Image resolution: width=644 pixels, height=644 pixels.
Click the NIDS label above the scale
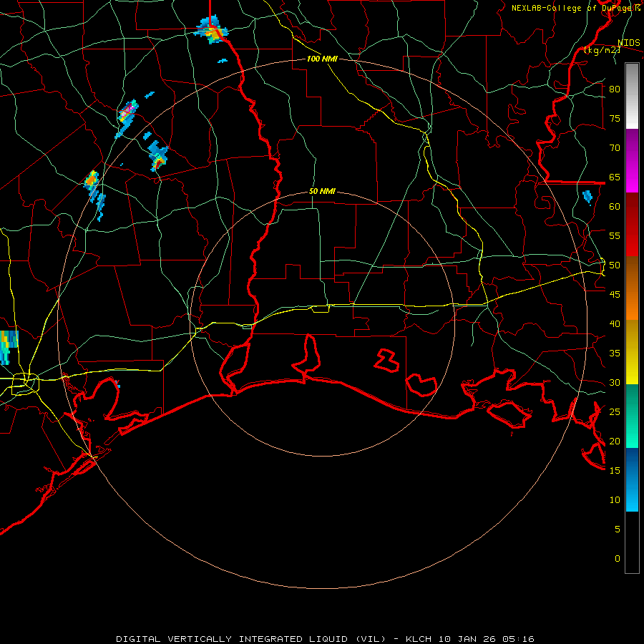(629, 43)
